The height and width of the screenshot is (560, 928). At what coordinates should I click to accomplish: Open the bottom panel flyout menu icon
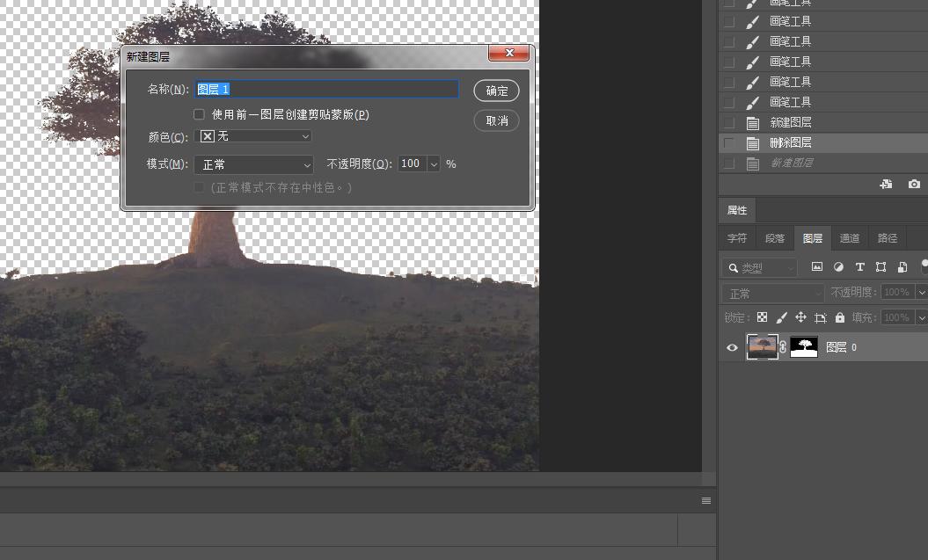[706, 500]
